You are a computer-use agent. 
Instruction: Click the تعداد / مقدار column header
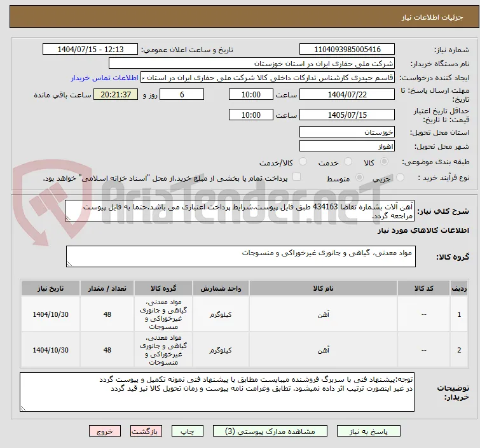107,288
